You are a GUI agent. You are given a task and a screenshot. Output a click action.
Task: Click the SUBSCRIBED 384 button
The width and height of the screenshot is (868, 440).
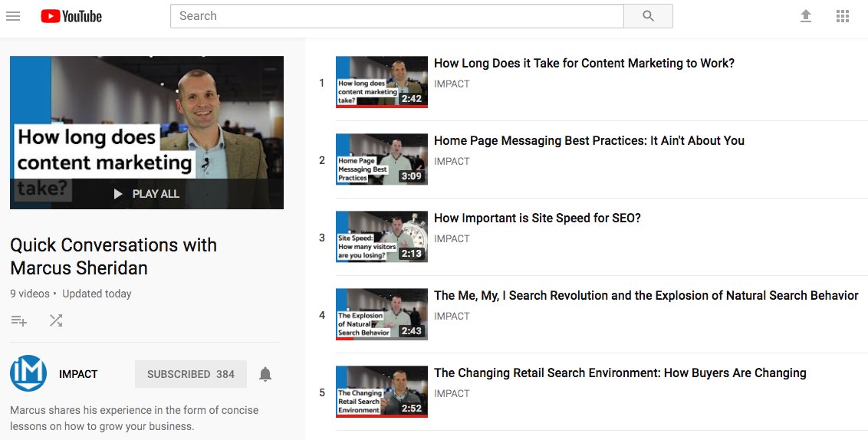click(x=191, y=374)
